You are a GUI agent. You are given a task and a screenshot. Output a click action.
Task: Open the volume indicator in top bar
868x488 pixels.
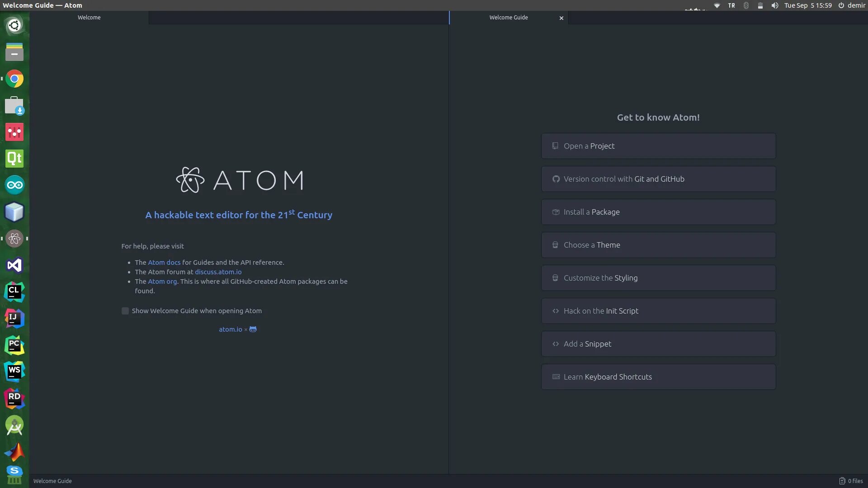pos(775,5)
